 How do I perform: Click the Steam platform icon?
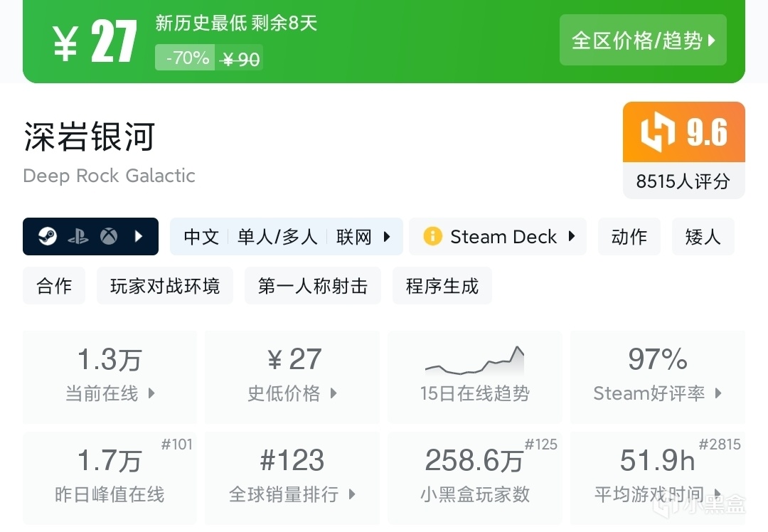tap(48, 236)
